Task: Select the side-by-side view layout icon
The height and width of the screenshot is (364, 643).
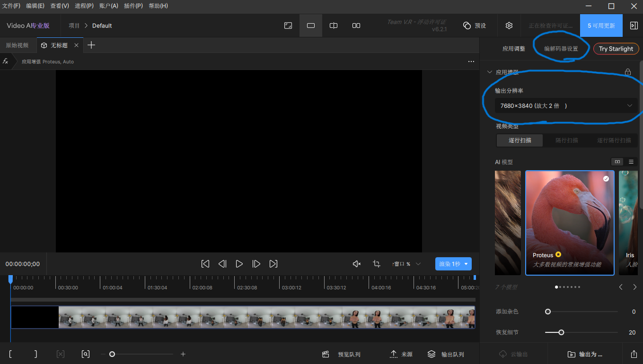Action: point(356,26)
